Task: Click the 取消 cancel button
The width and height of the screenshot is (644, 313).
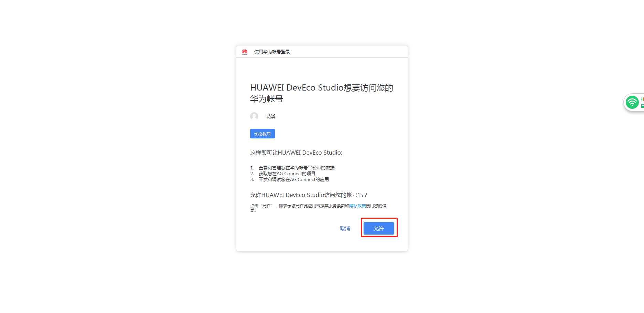Action: coord(345,228)
